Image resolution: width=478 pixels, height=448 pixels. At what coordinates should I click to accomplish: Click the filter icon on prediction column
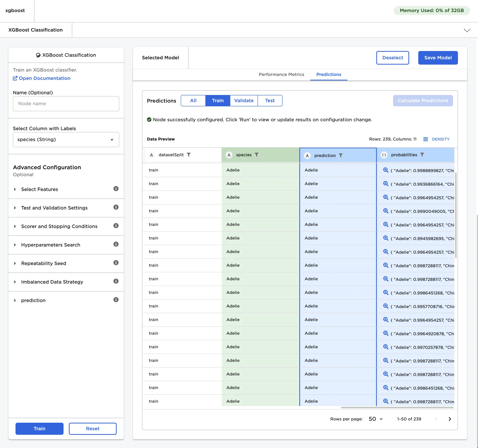click(x=341, y=155)
